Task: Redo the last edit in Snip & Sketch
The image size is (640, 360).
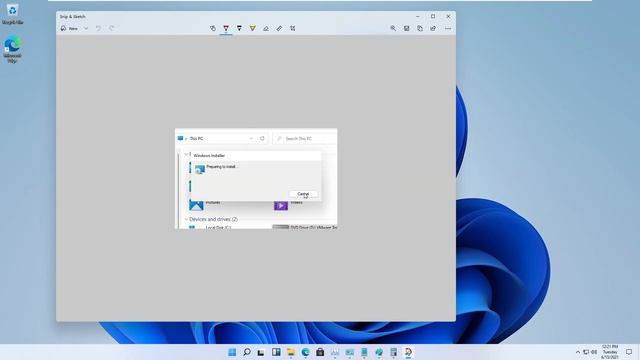Action: (111, 28)
